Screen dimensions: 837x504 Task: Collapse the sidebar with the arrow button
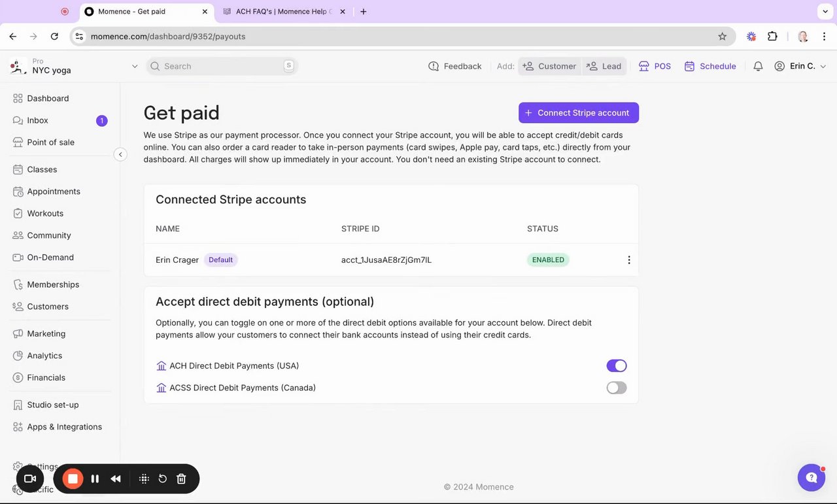coord(120,154)
